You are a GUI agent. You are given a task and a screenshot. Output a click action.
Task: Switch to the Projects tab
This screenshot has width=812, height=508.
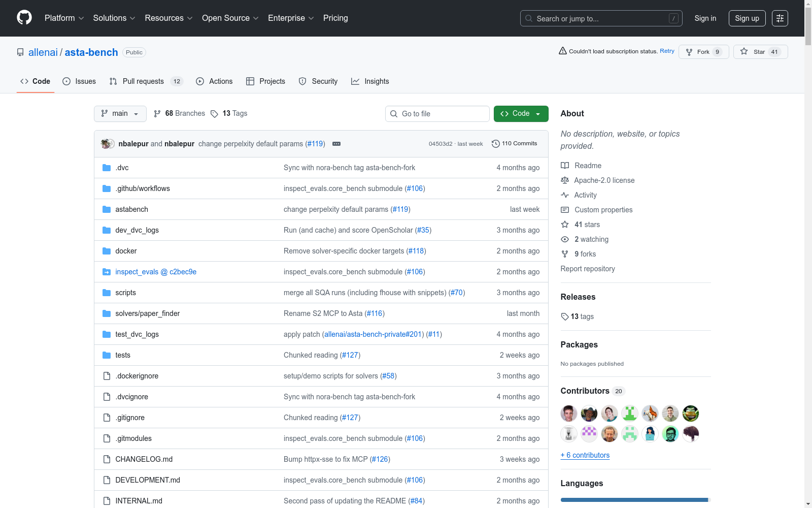point(265,81)
